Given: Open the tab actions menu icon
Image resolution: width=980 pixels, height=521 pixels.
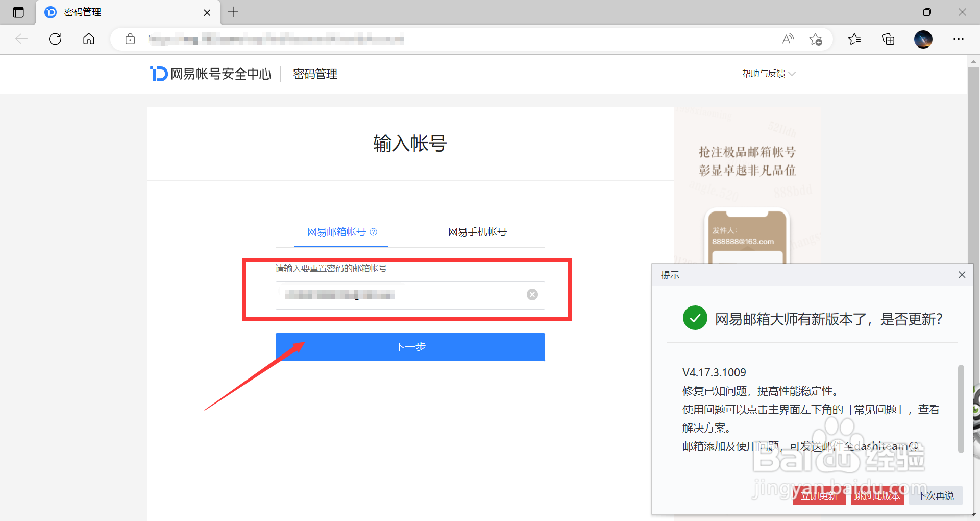Looking at the screenshot, I should tap(18, 12).
